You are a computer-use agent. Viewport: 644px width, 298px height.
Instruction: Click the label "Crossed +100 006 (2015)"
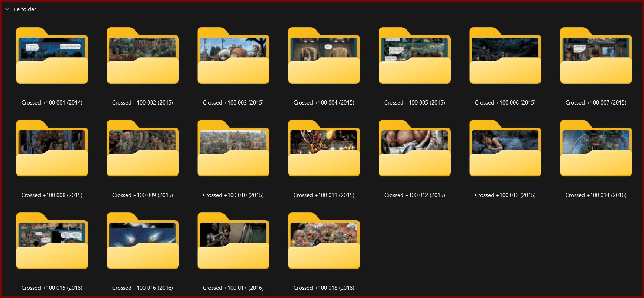point(505,103)
